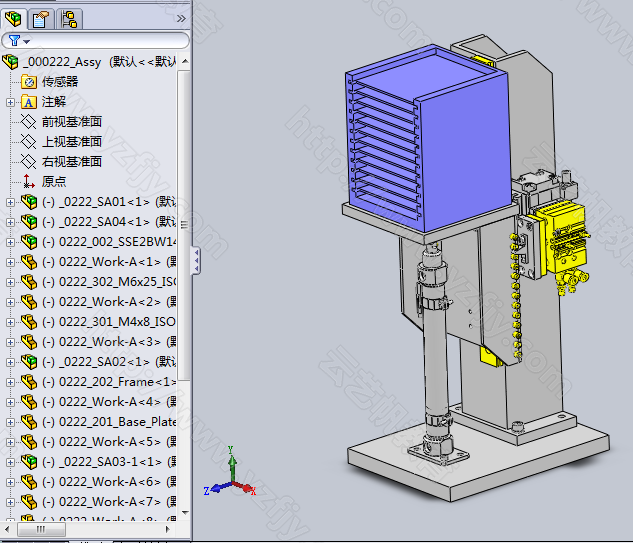Click the horizontal scrollbar thumb

point(41,529)
